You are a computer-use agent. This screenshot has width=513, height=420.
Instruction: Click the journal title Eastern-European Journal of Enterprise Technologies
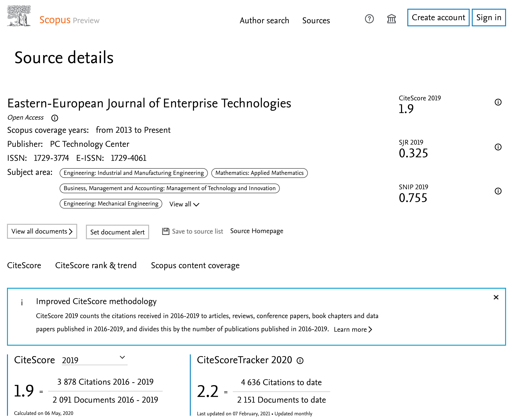(149, 104)
